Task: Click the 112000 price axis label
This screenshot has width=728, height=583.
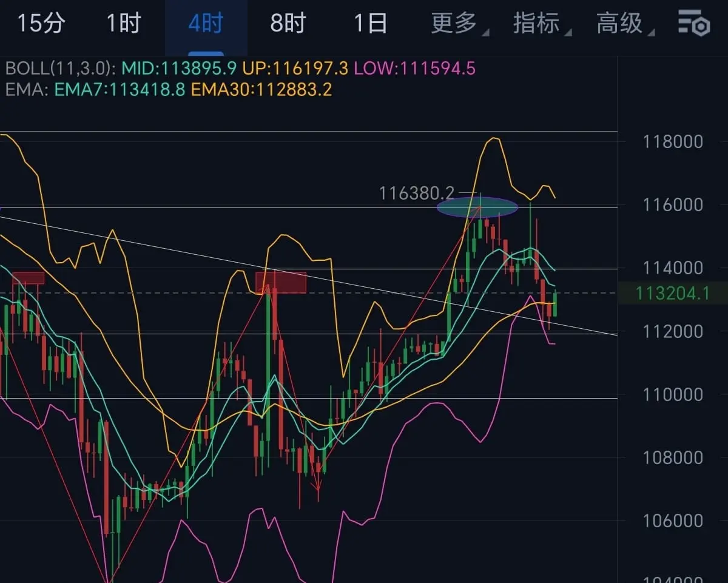Action: click(x=673, y=331)
